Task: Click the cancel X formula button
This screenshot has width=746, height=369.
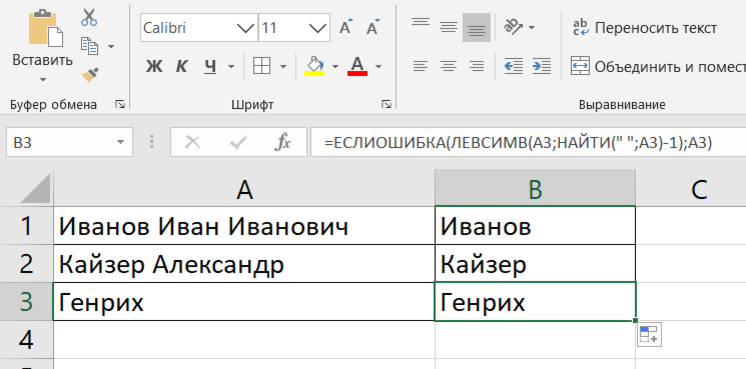Action: [193, 142]
